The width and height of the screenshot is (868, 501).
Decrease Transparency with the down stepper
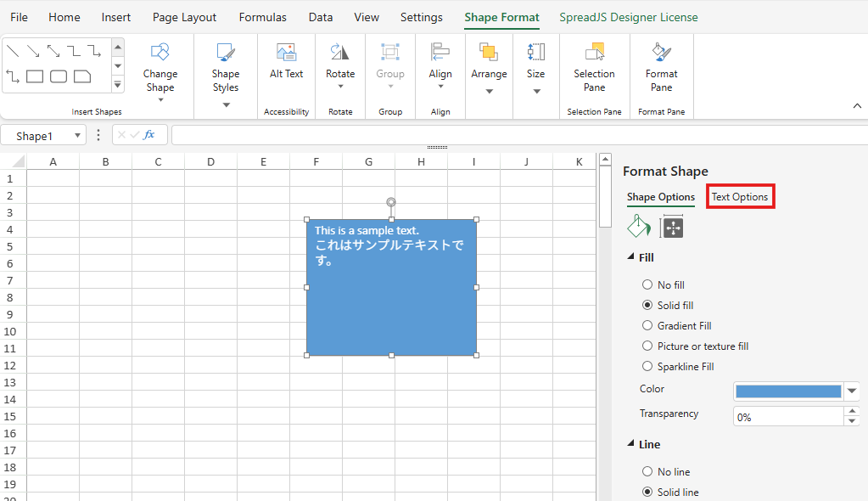coord(852,421)
